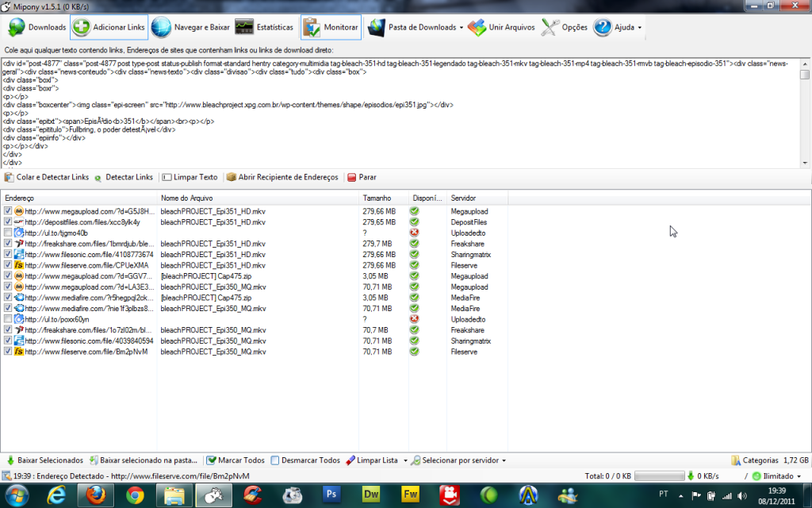Sort list by Tamanho column header

pos(377,198)
